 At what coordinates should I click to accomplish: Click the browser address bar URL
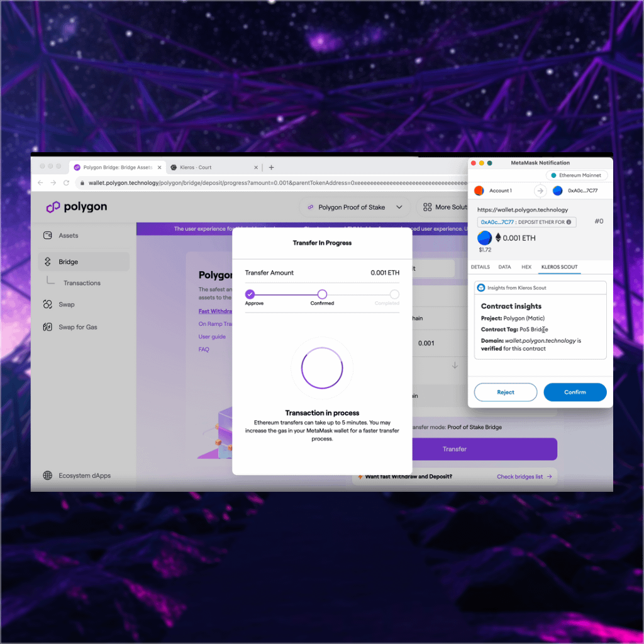click(x=277, y=183)
